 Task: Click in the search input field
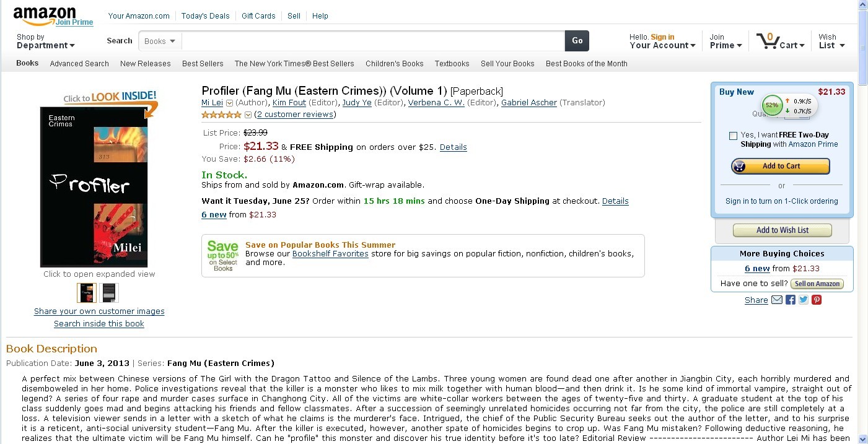(x=374, y=41)
